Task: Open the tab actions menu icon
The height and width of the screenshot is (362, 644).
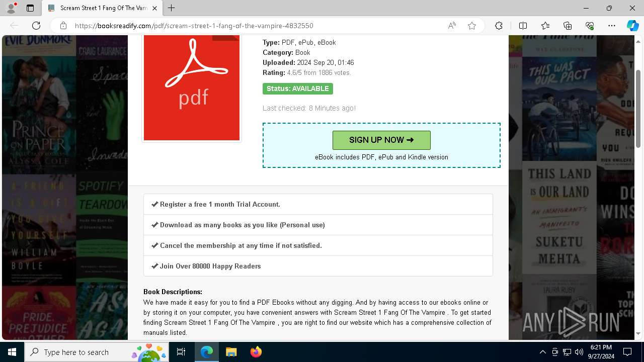Action: click(x=30, y=8)
